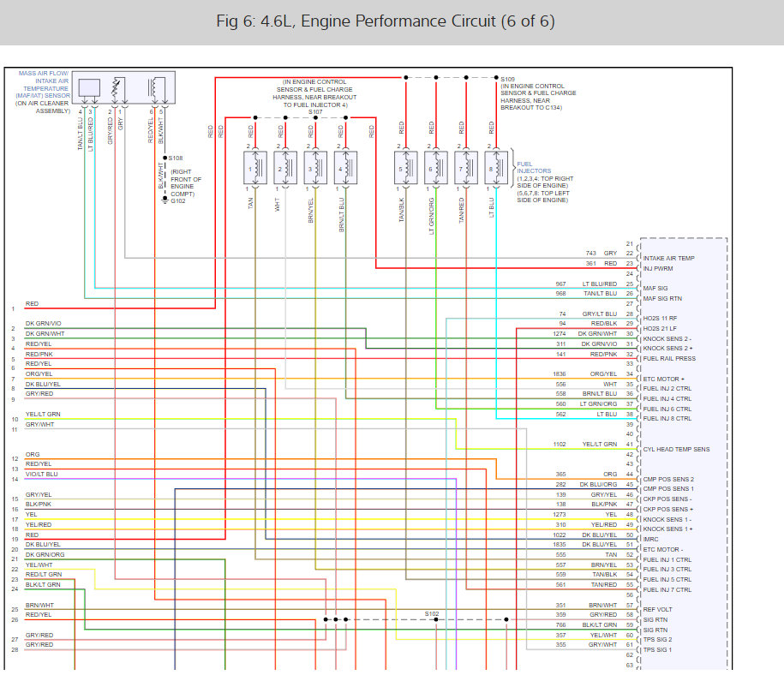Click the CKP POS SENS + label
The image size is (784, 699).
668,509
